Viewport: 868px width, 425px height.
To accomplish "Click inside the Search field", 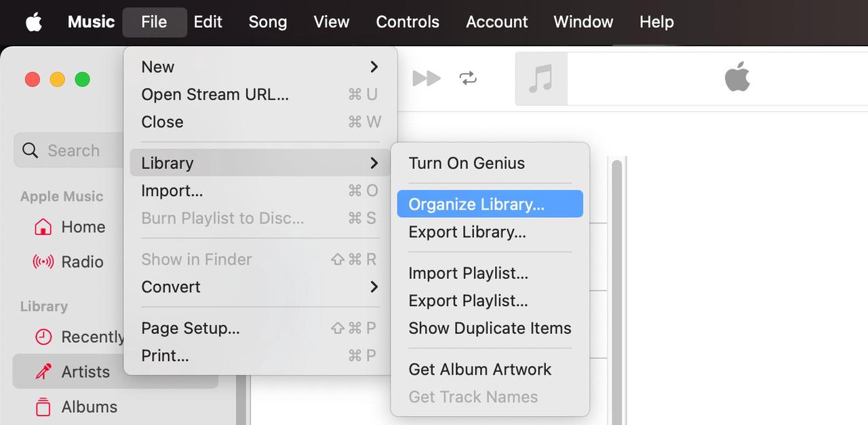I will point(75,150).
